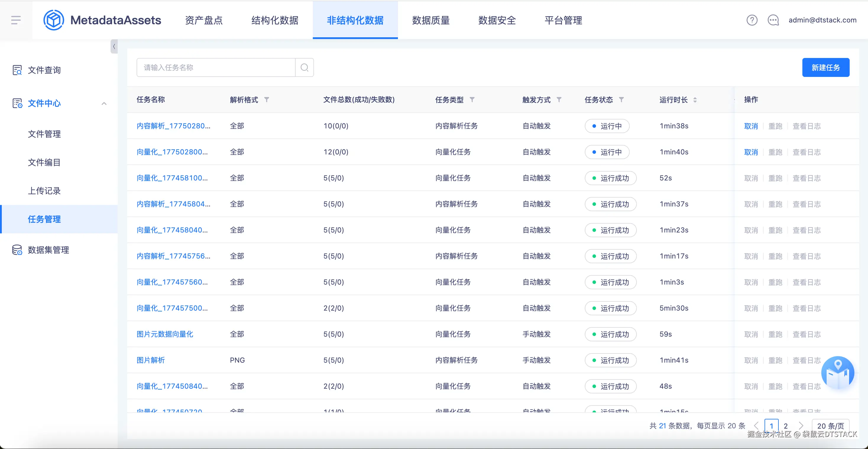Open filter for 解析格式 column
The height and width of the screenshot is (449, 868).
point(267,100)
